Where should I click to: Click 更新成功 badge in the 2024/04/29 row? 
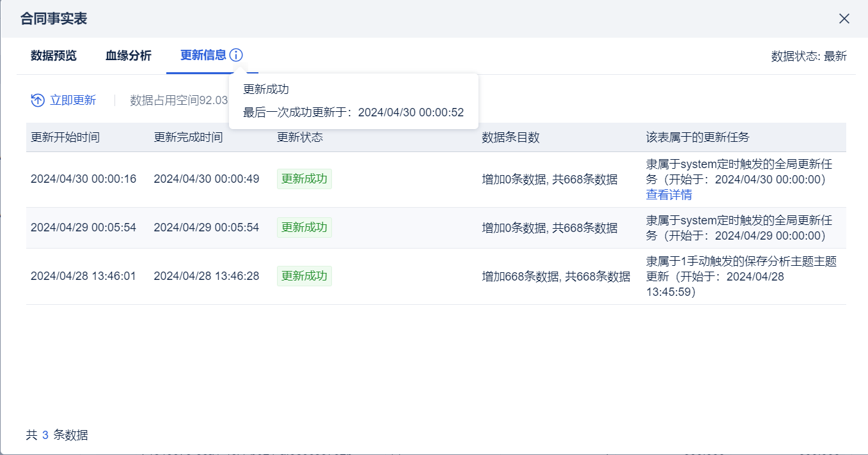[304, 227]
